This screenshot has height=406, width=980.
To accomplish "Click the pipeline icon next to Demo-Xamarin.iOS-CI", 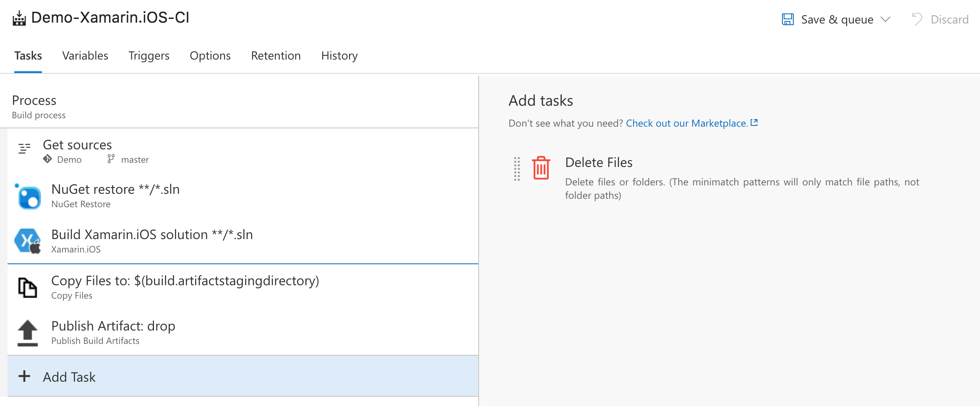I will click(19, 18).
